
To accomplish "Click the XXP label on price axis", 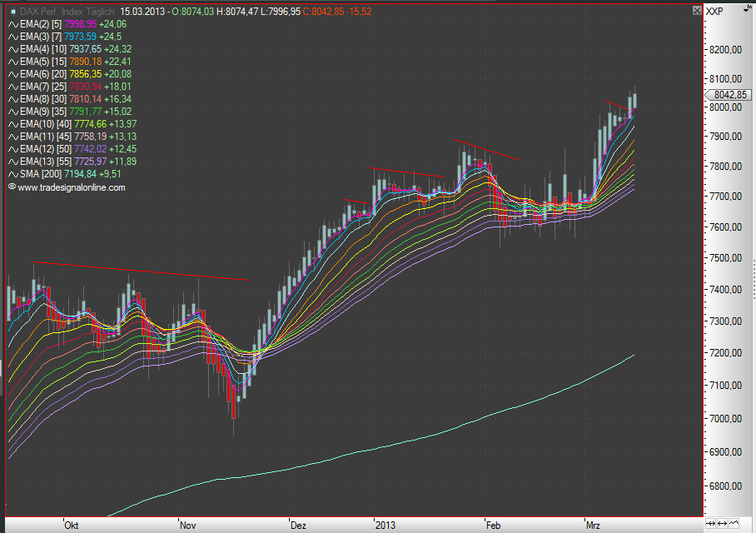I will coord(714,12).
